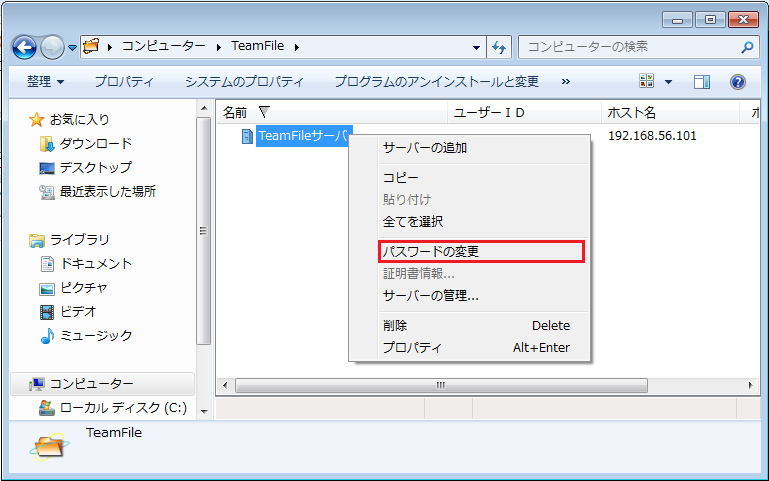
Task: Click プログラムのアンインストールと変更 button
Action: pyautogui.click(x=436, y=81)
